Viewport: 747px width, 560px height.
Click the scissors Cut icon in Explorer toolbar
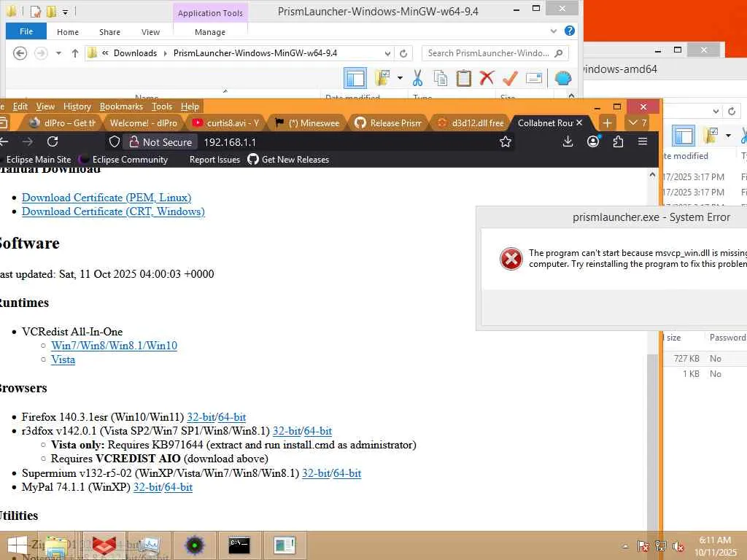pyautogui.click(x=418, y=78)
